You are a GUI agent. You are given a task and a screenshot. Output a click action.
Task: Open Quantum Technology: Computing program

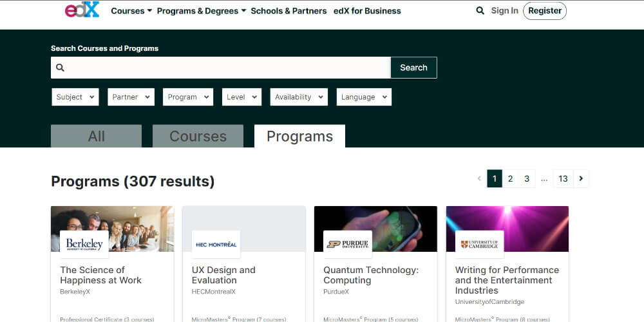[x=371, y=275]
